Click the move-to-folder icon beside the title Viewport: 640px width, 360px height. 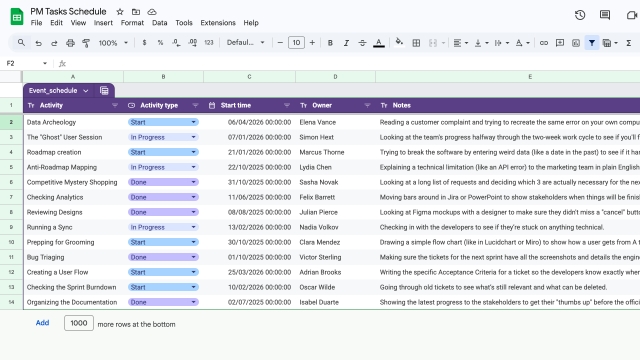pos(136,12)
